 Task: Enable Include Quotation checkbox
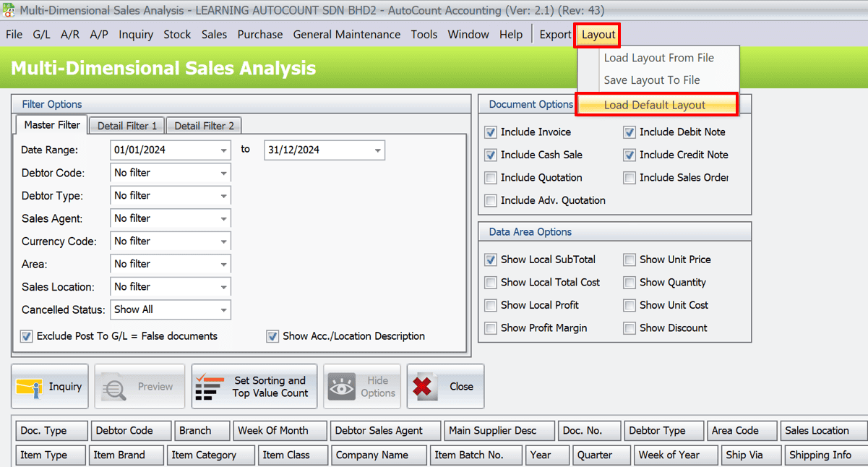pos(491,178)
